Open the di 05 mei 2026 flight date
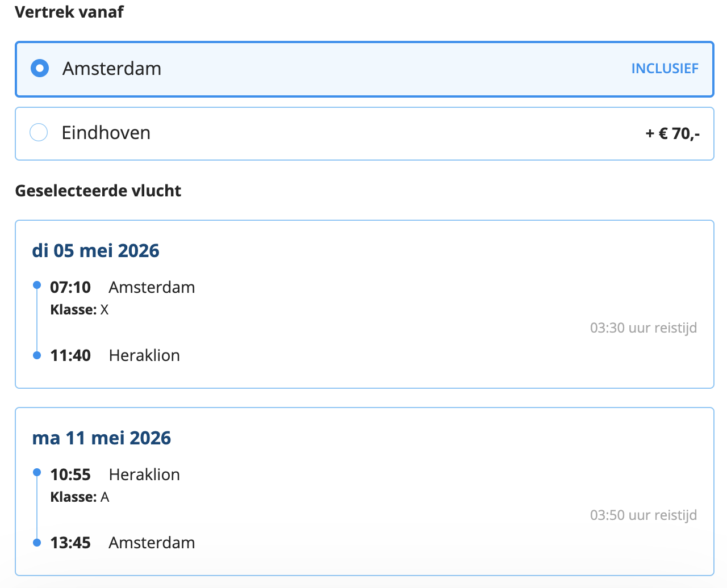This screenshot has width=727, height=588. pyautogui.click(x=95, y=251)
